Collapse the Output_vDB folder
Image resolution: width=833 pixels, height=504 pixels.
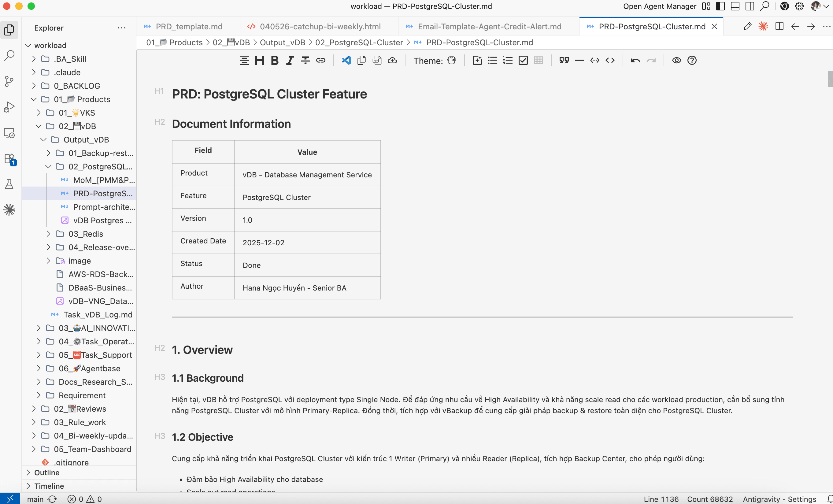pos(43,139)
